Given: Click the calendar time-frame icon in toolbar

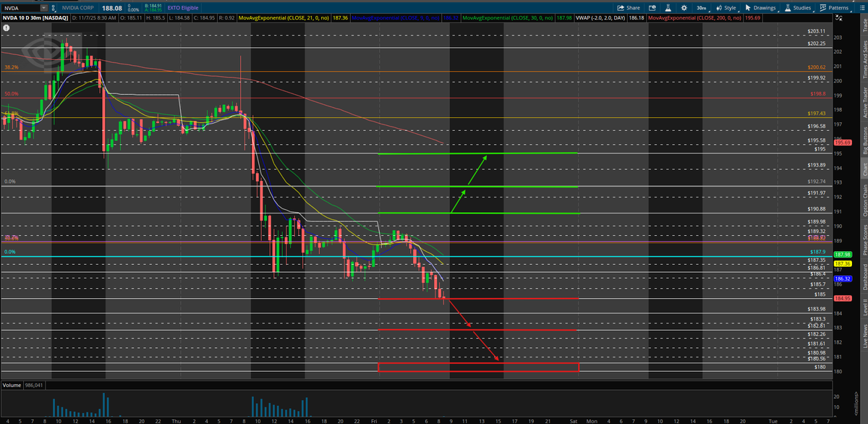Looking at the screenshot, I should (652, 7).
